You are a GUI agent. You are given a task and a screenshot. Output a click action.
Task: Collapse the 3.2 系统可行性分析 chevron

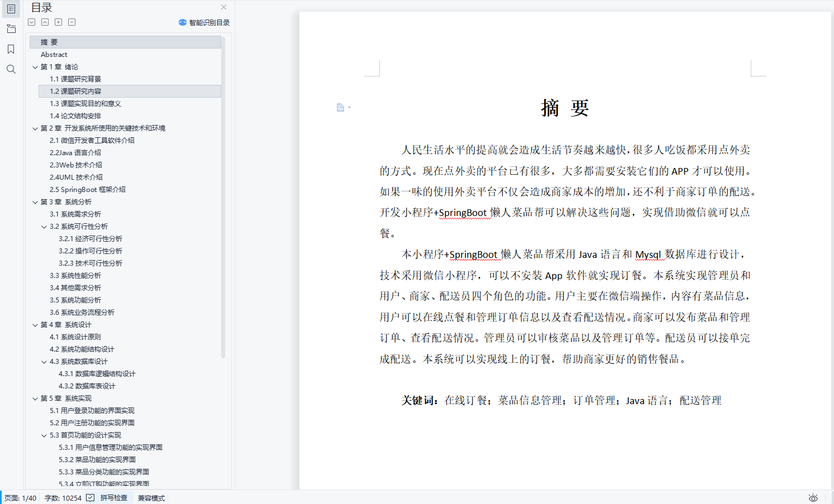pyautogui.click(x=44, y=227)
